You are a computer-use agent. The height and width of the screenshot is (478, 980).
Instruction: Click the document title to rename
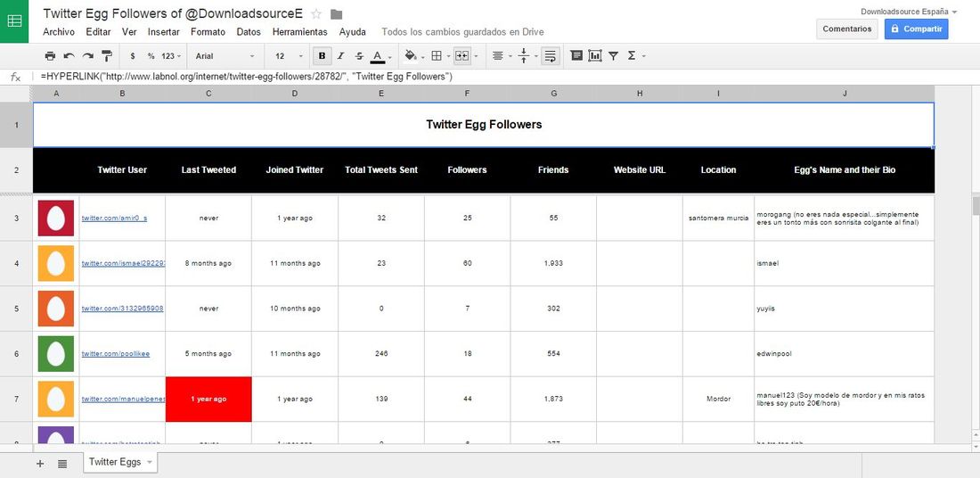tap(173, 13)
